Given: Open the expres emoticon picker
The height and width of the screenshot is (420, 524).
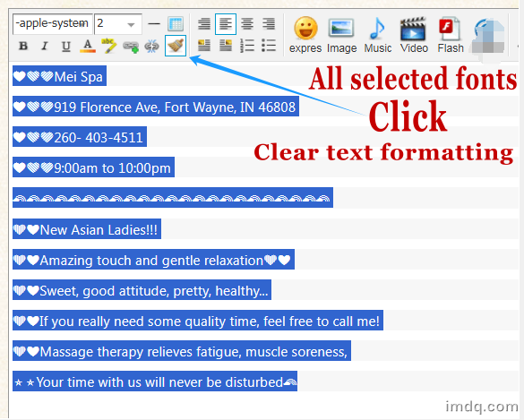Looking at the screenshot, I should (x=305, y=35).
